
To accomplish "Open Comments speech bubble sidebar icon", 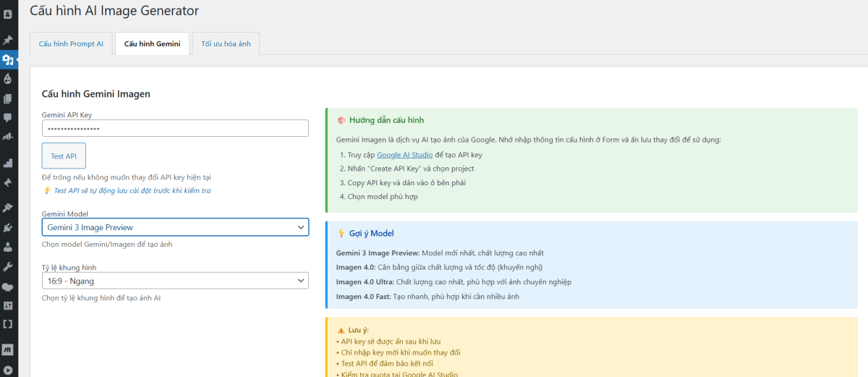I will point(8,117).
